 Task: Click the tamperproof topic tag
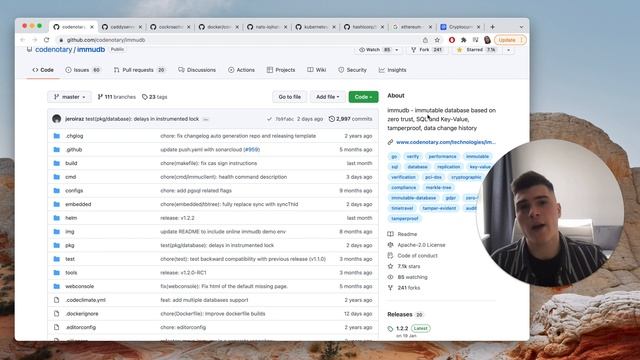[x=404, y=218]
